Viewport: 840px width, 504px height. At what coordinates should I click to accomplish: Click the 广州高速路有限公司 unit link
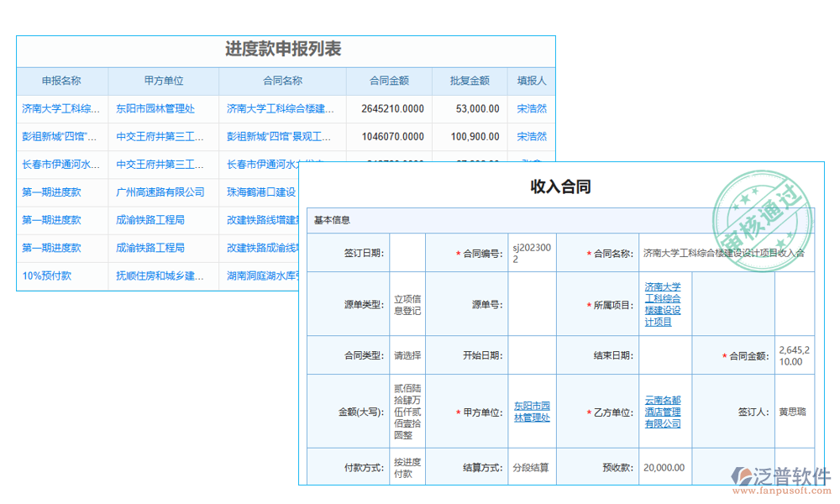[162, 192]
